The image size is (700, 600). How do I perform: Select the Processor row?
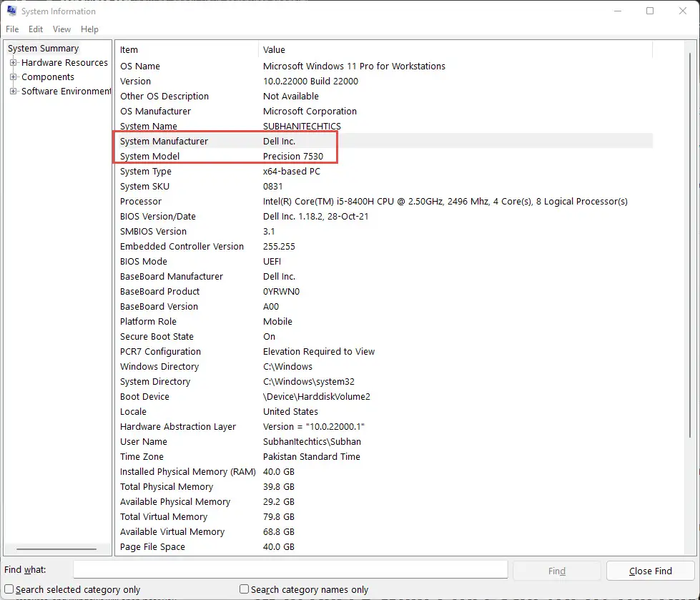pos(384,202)
